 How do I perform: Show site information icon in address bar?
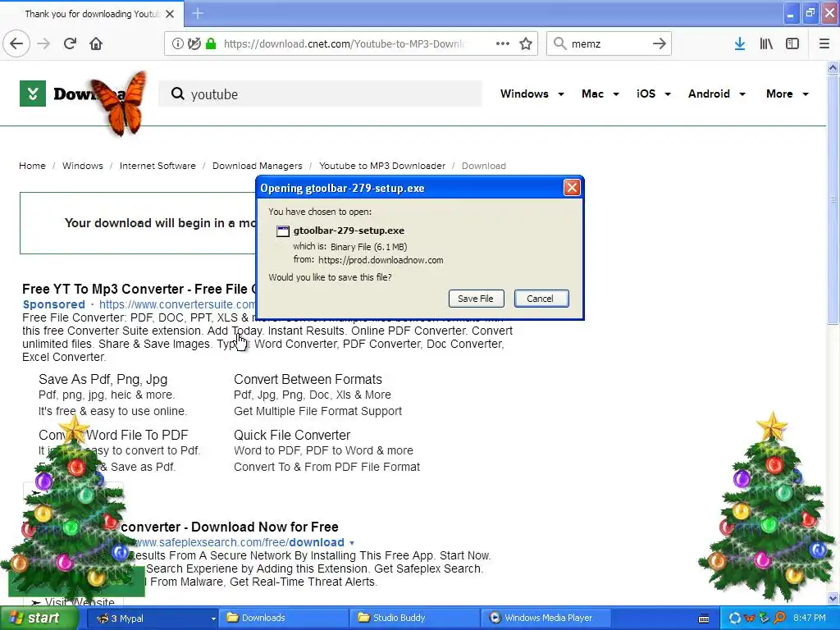tap(178, 44)
